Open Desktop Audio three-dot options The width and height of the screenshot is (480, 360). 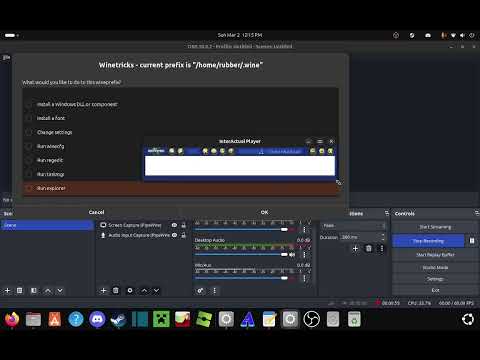304,255
